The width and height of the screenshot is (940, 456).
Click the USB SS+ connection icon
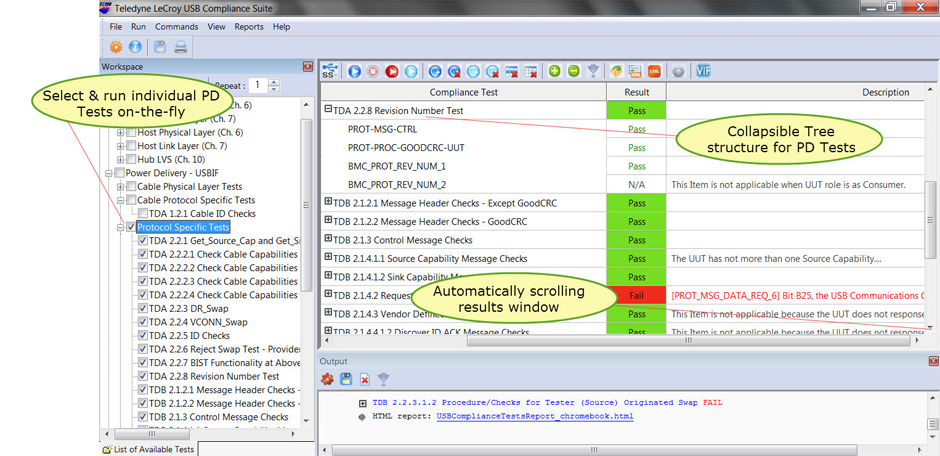[x=329, y=71]
